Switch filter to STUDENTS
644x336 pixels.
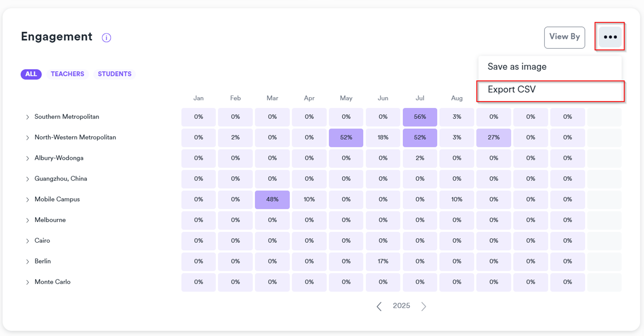tap(115, 74)
